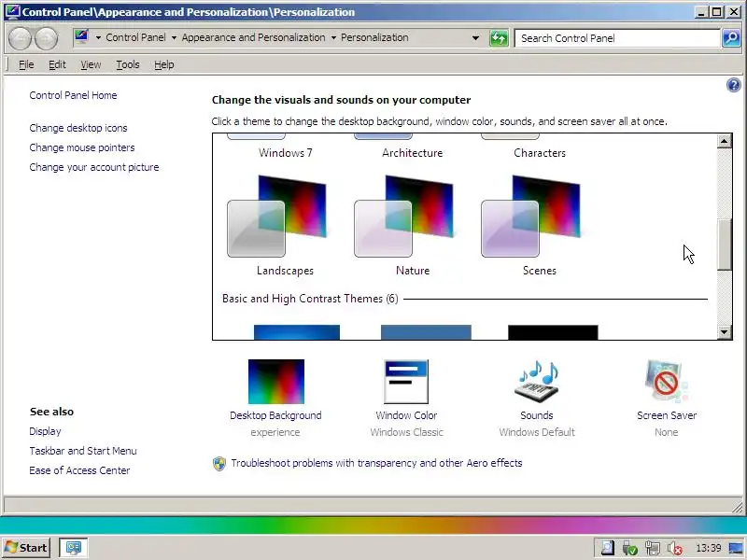
Task: Click the 'experience' label under Desktop Background
Action: (275, 432)
